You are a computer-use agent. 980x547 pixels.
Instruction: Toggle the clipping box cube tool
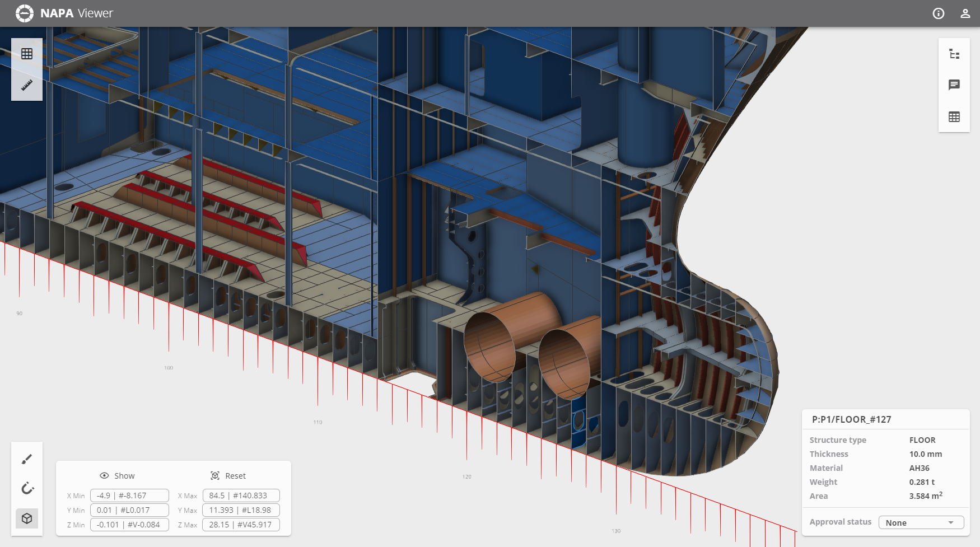coord(27,518)
